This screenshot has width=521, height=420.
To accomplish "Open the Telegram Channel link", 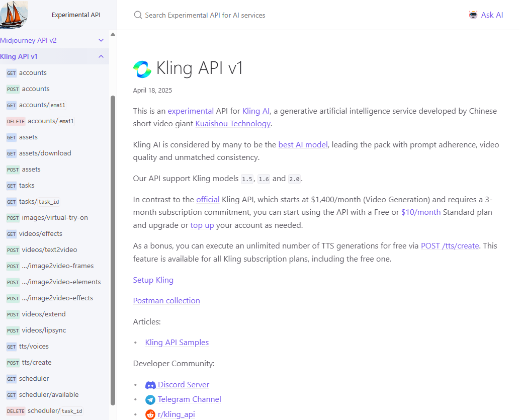I will (x=190, y=399).
